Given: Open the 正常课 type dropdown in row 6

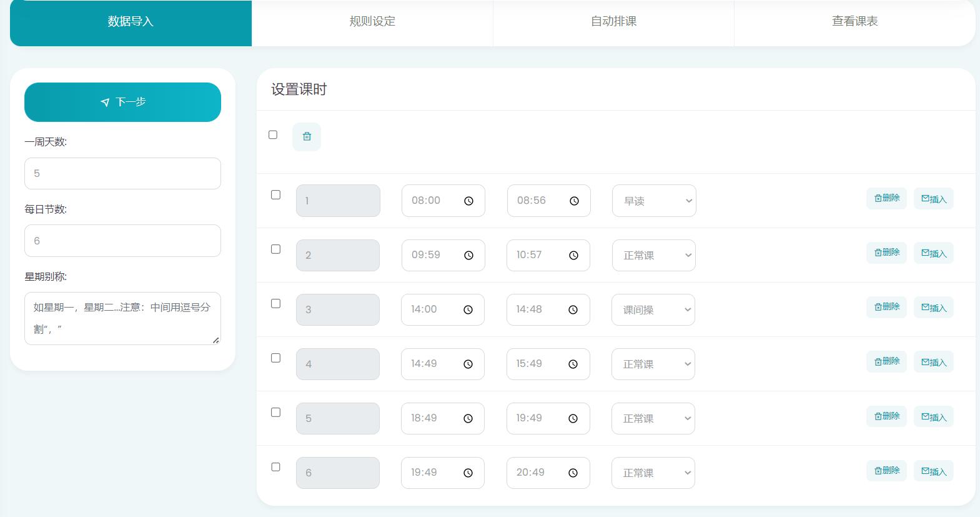Looking at the screenshot, I should click(653, 473).
